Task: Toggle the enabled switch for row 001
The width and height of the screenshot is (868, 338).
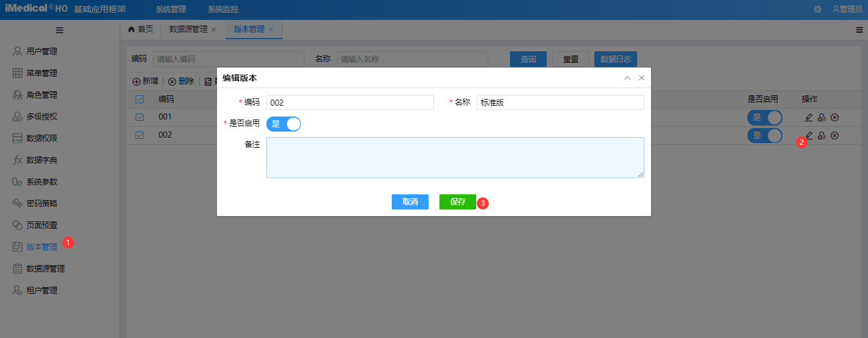Action: (764, 117)
